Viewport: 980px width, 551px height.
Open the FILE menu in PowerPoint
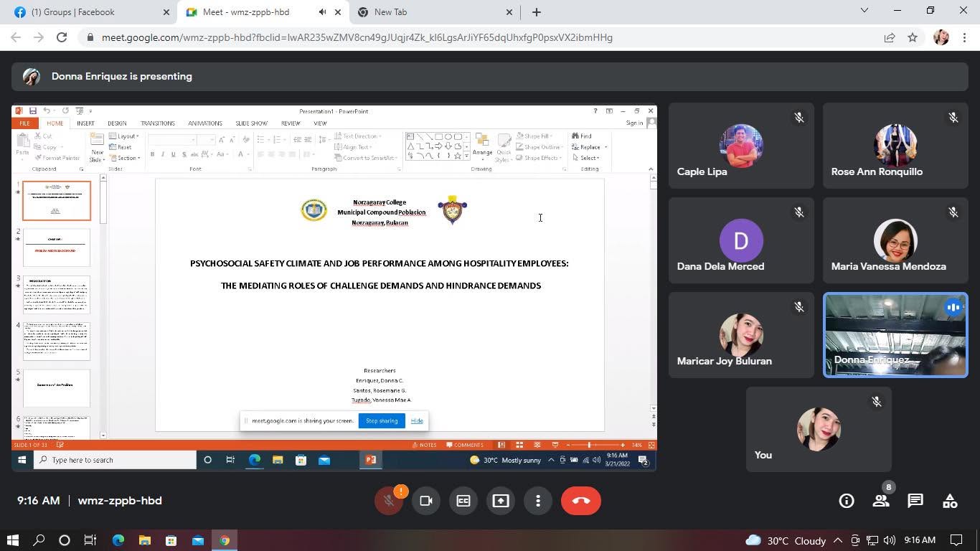(24, 123)
